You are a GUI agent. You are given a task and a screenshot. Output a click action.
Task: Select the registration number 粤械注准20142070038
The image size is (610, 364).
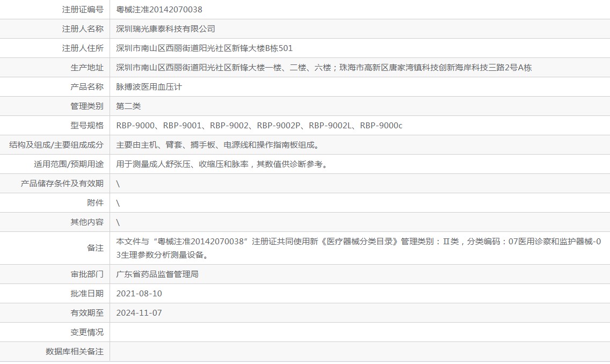point(159,9)
